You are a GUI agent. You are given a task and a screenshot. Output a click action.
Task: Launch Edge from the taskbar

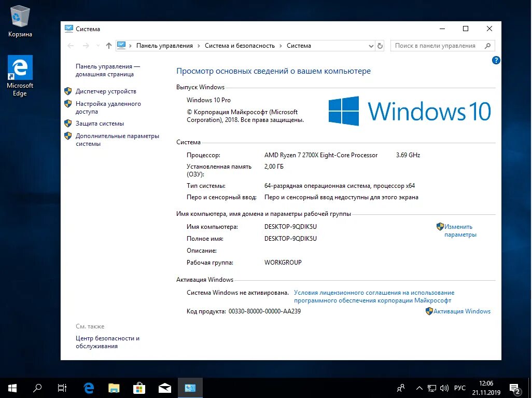pos(89,388)
